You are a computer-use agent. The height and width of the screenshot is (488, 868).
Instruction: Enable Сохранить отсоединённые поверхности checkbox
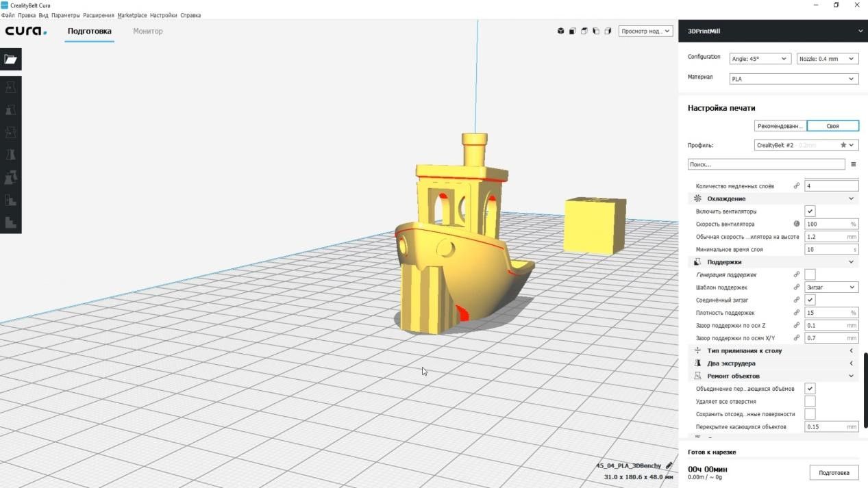point(810,414)
